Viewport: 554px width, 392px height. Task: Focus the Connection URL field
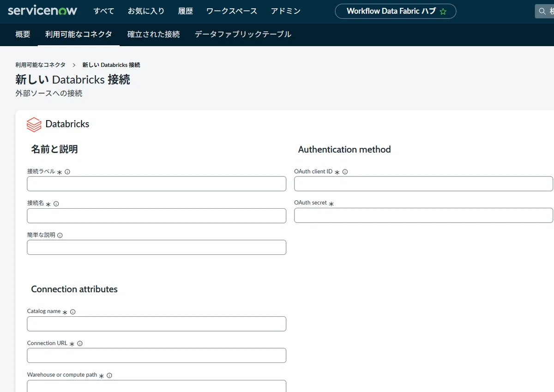(x=157, y=356)
